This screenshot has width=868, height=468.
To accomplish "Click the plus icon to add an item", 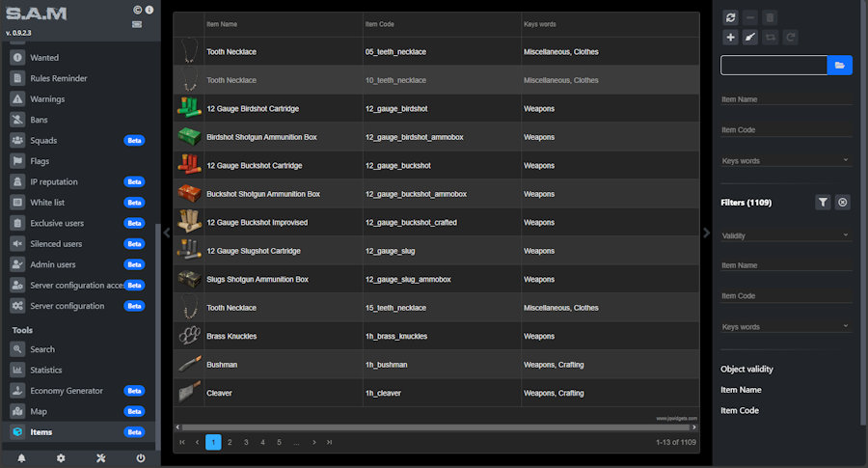I will pos(730,37).
